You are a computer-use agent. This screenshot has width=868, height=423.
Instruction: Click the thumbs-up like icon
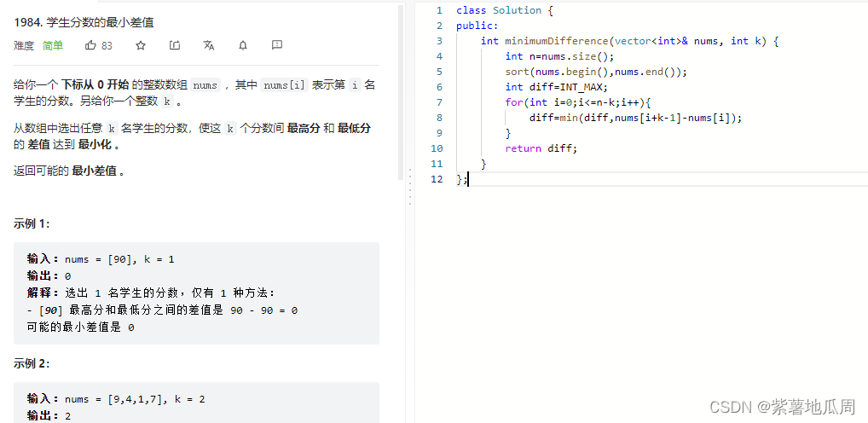tap(90, 45)
